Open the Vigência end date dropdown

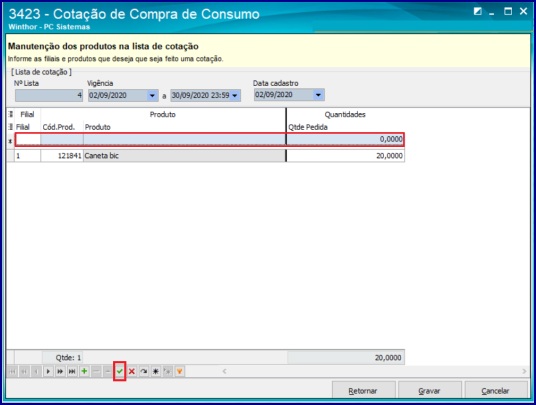[x=235, y=96]
